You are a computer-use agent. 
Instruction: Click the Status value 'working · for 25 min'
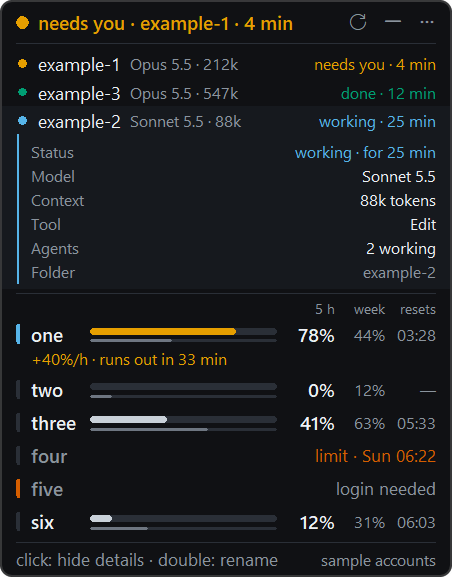(365, 153)
